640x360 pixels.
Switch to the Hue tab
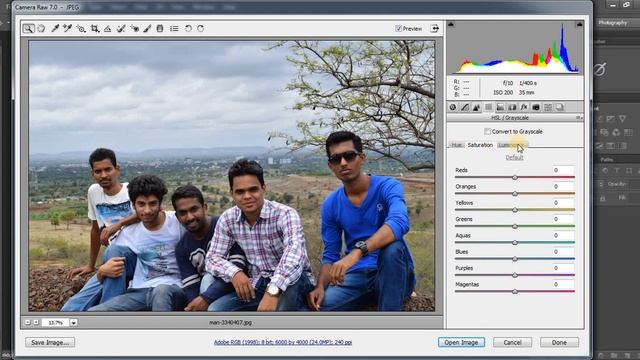click(x=456, y=145)
